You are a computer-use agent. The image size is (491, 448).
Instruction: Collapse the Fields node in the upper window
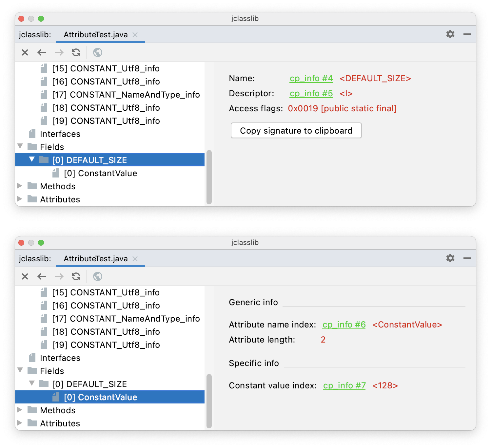20,146
